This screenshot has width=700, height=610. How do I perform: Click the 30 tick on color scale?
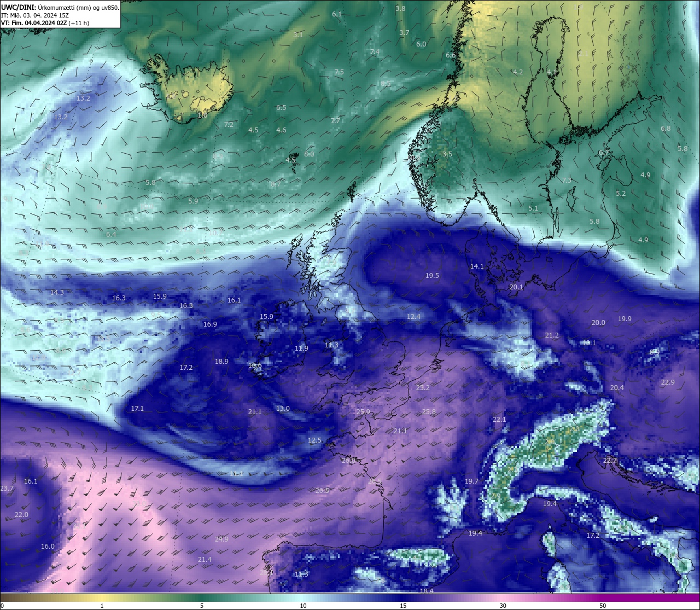(503, 606)
